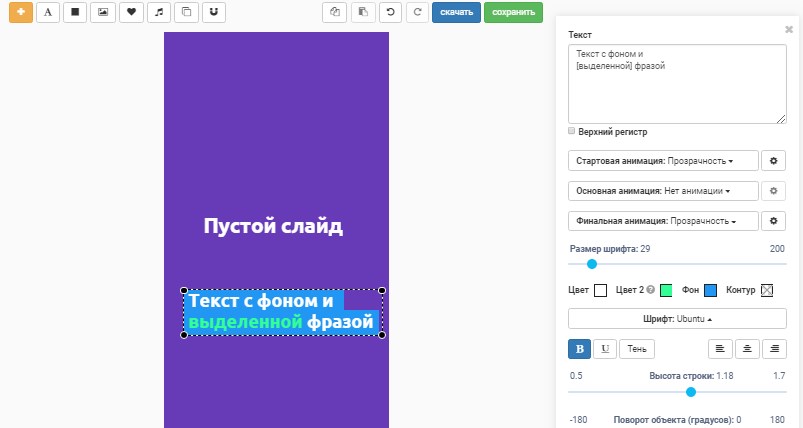This screenshot has height=428, width=803.
Task: Pick the blue Фон background color swatch
Action: (710, 290)
